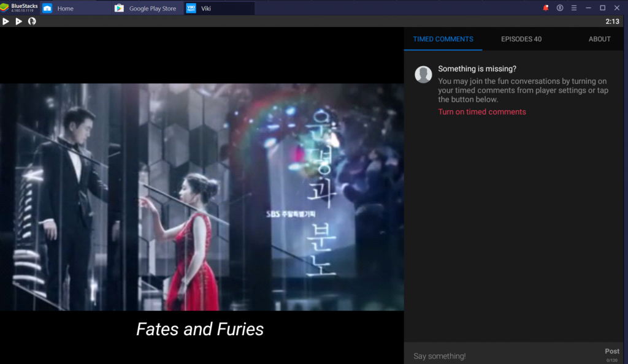Click the Post comment button
The width and height of the screenshot is (628, 364).
click(612, 351)
